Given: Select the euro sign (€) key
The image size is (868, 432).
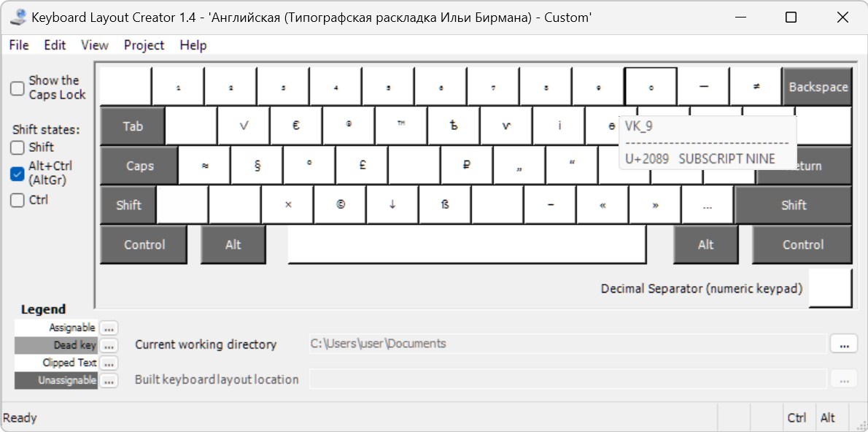Looking at the screenshot, I should point(296,126).
